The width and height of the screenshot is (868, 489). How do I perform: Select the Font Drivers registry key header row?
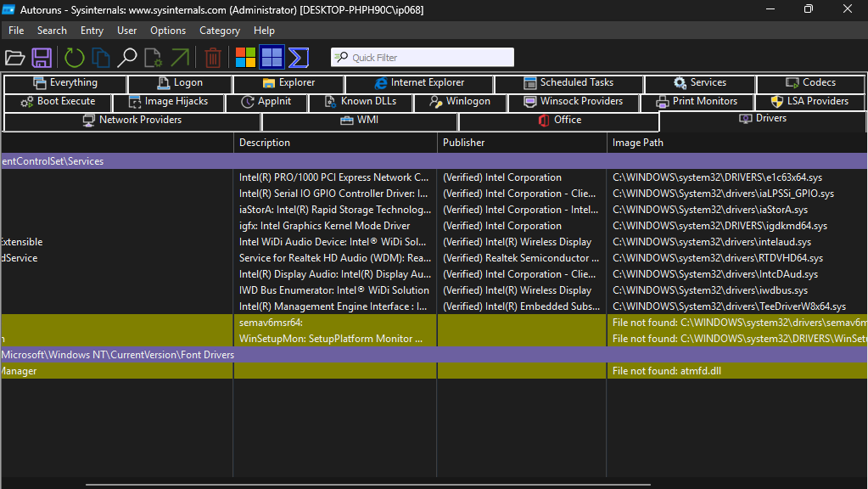point(434,354)
